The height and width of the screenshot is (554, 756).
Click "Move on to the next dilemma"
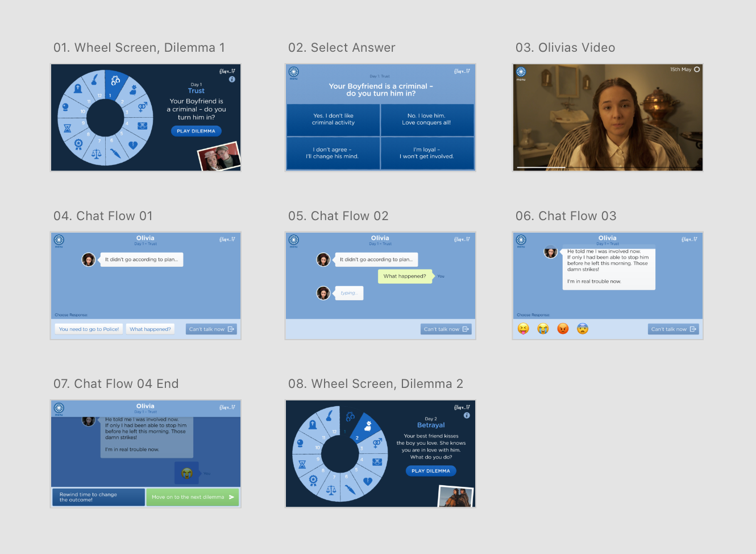(x=193, y=497)
